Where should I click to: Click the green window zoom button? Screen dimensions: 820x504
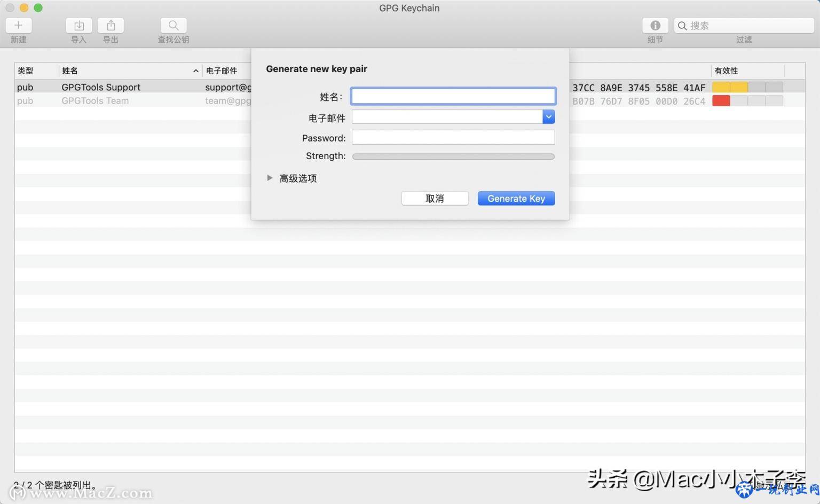pyautogui.click(x=38, y=7)
